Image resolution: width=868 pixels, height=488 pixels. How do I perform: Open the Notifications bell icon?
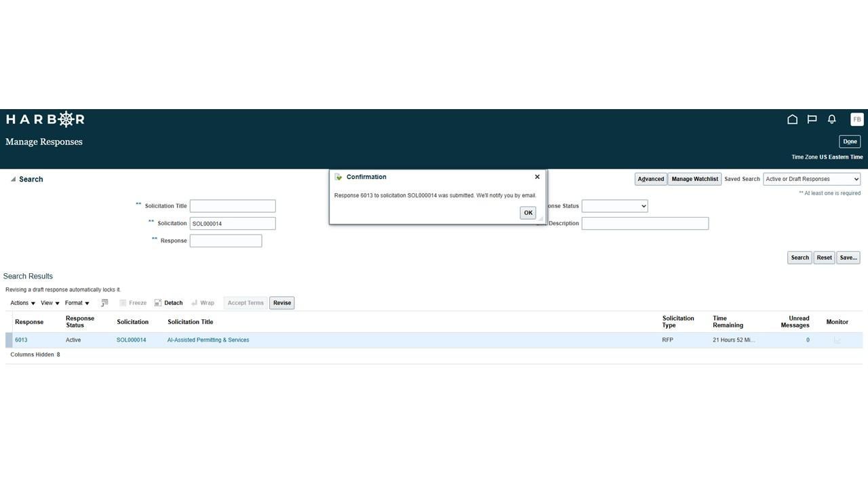831,119
